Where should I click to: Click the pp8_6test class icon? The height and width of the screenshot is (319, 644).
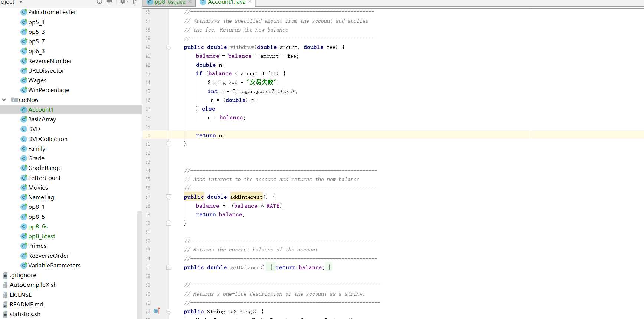click(24, 236)
